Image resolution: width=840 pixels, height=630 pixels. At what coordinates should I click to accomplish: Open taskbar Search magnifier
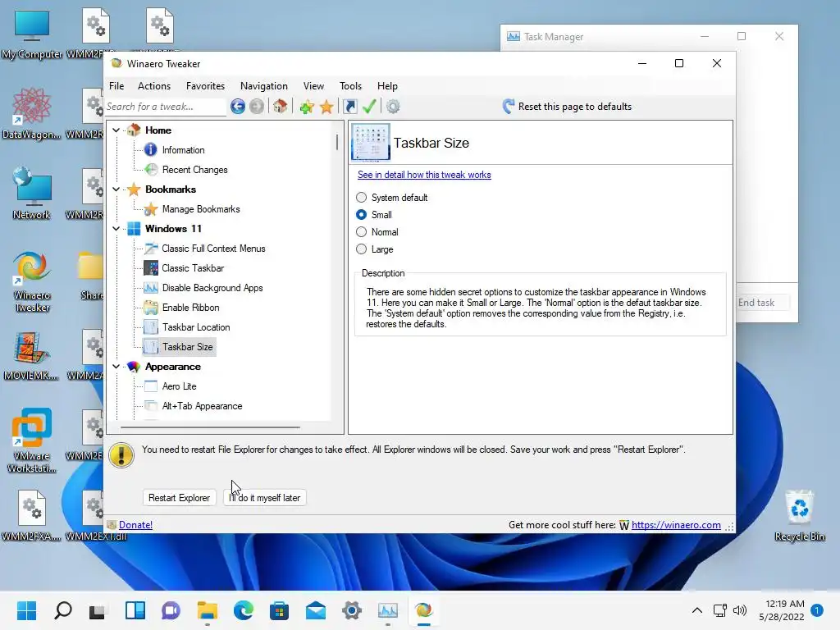tap(63, 610)
